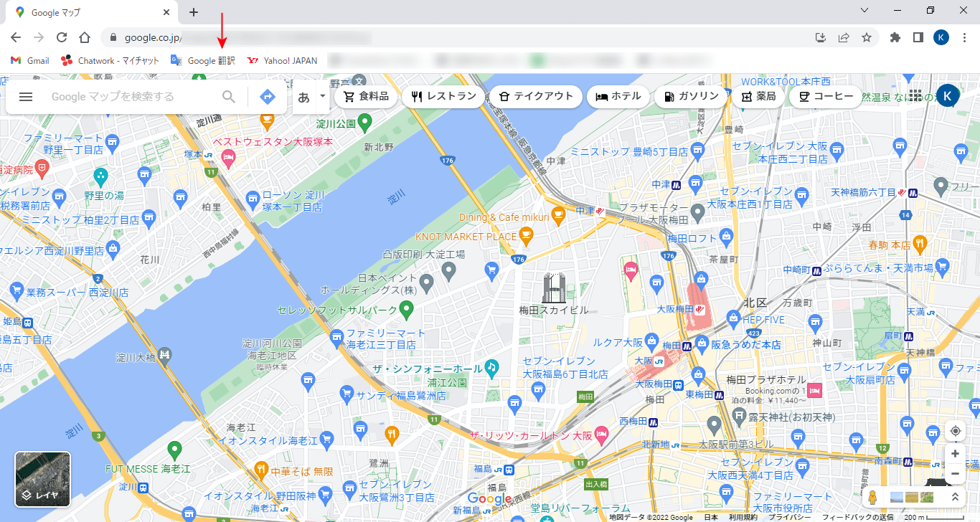
Task: Click the Google apps grid icon
Action: point(915,96)
